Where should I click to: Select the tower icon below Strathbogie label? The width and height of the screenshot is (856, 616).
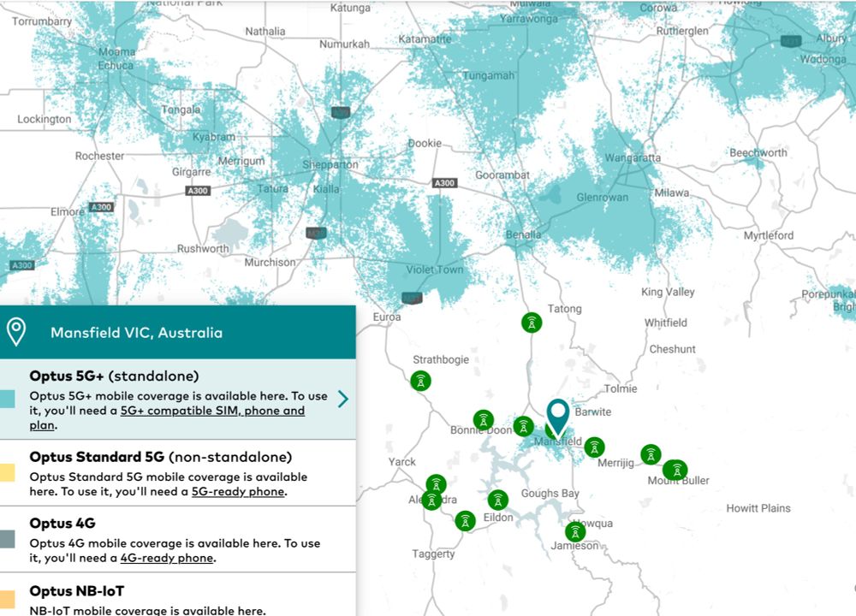(420, 381)
